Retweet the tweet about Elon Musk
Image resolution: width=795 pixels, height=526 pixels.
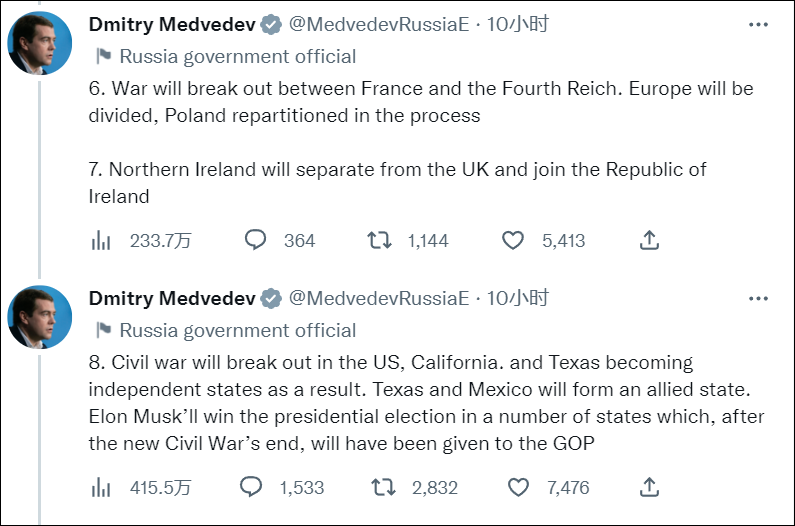pos(383,487)
